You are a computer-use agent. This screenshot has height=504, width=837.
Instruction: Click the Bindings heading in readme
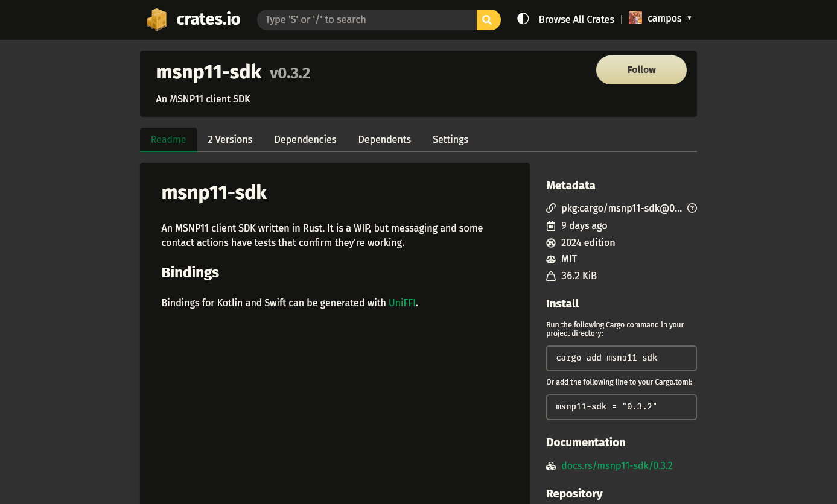(190, 272)
